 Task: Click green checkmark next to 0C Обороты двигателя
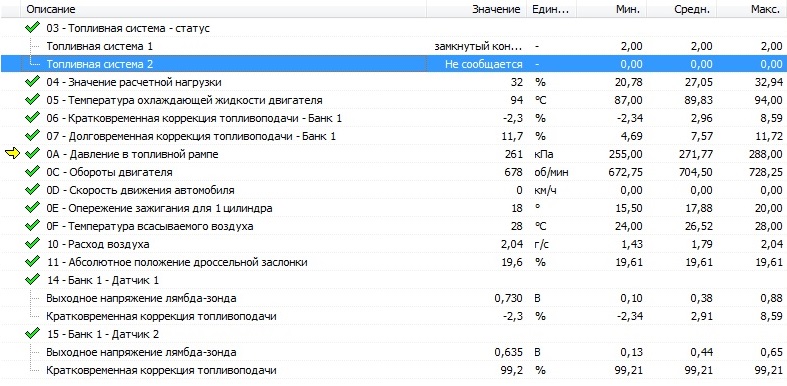click(x=32, y=172)
